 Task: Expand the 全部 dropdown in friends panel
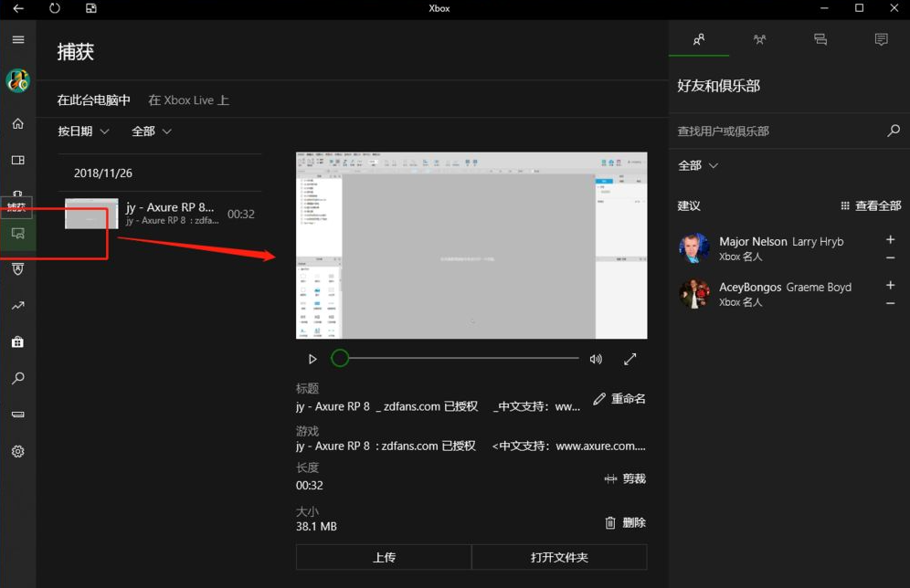698,165
